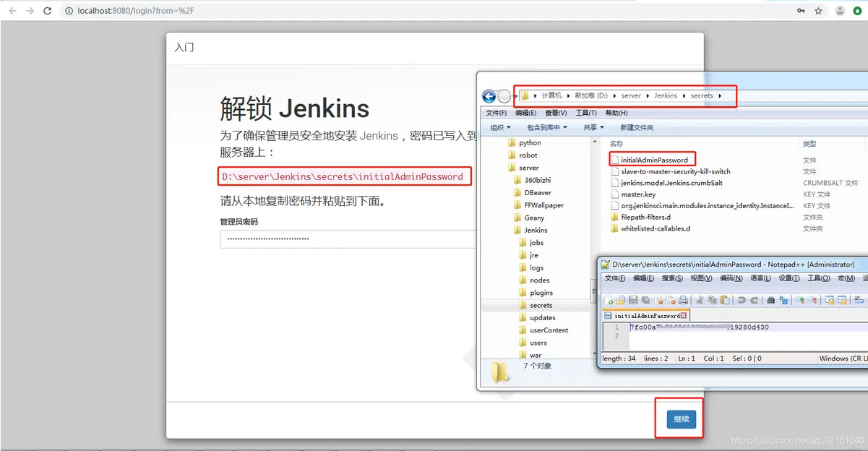Image resolution: width=868 pixels, height=451 pixels.
Task: Open the 语言(L) menu in Notepad++
Action: 760,278
